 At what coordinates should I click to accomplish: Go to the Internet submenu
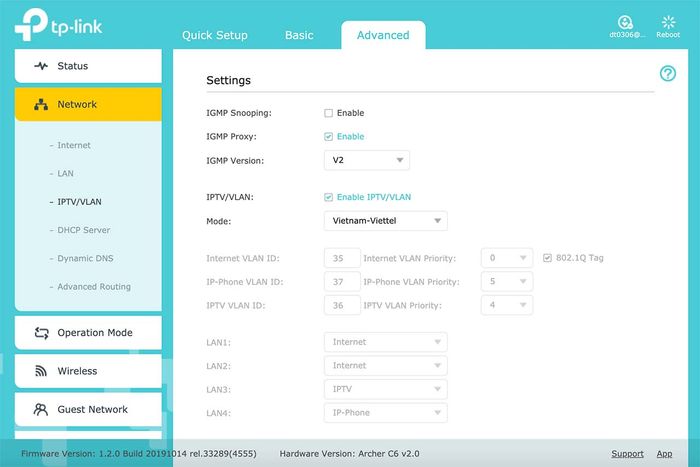coord(74,145)
